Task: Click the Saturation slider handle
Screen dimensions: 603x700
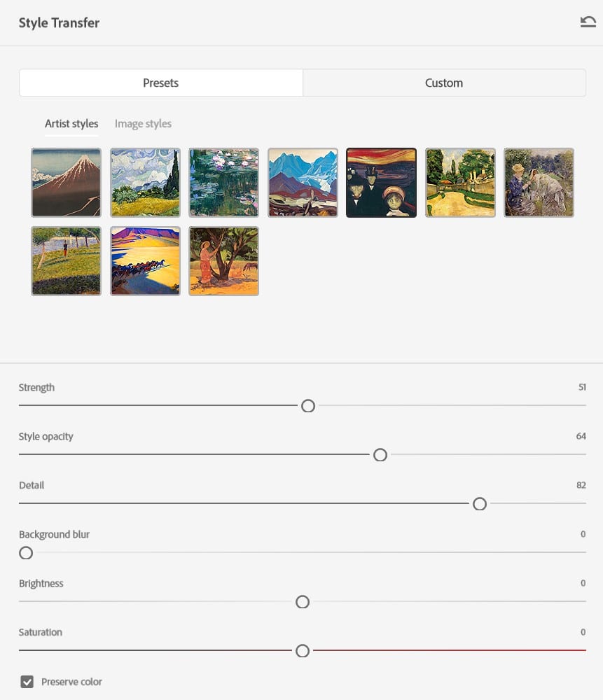Action: [x=303, y=651]
